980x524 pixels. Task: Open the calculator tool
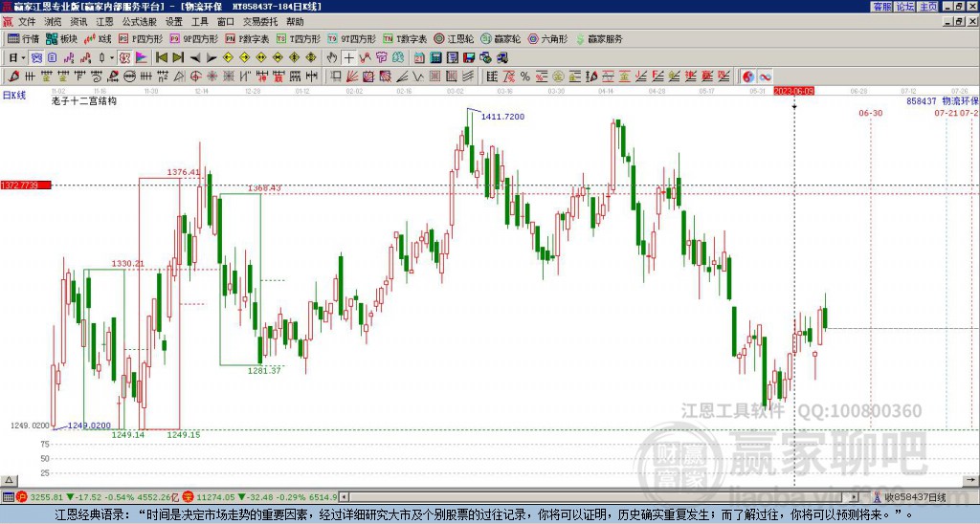(x=435, y=57)
